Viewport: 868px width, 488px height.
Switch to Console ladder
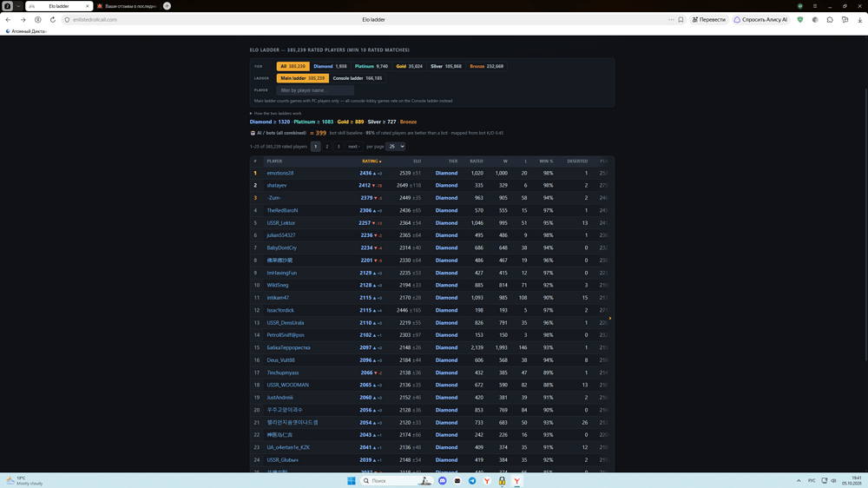357,78
